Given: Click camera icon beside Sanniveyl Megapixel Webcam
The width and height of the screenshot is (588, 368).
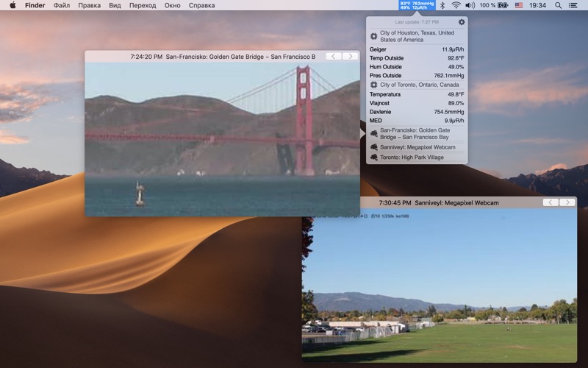Looking at the screenshot, I should (373, 147).
